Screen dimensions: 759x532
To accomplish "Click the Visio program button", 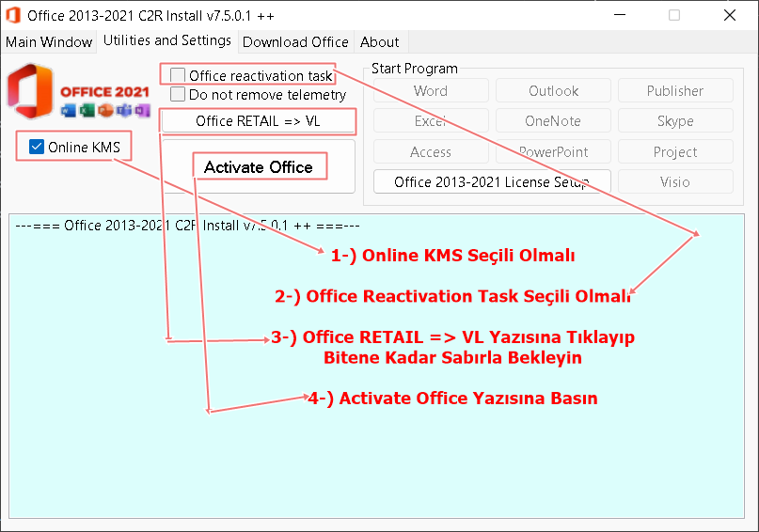I will [675, 181].
